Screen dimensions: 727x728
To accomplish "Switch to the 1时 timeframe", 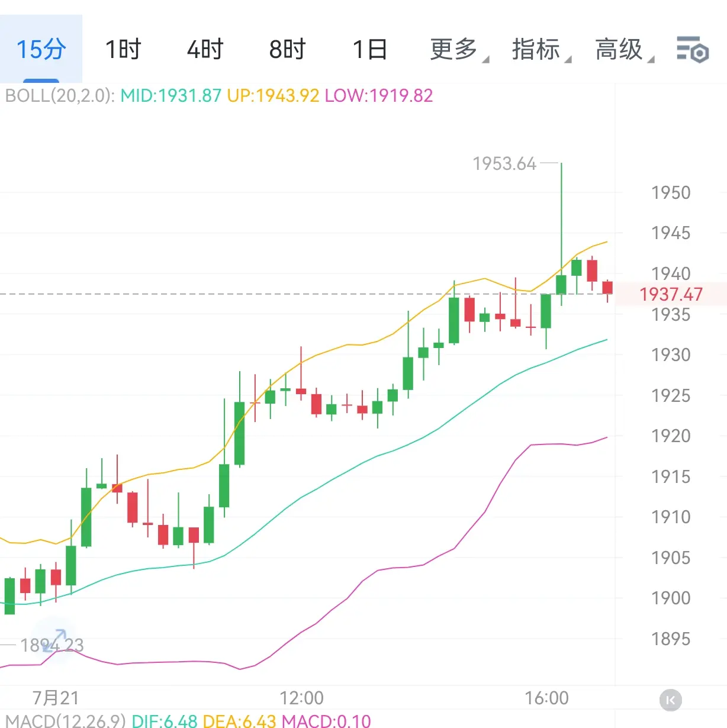I will (x=123, y=49).
